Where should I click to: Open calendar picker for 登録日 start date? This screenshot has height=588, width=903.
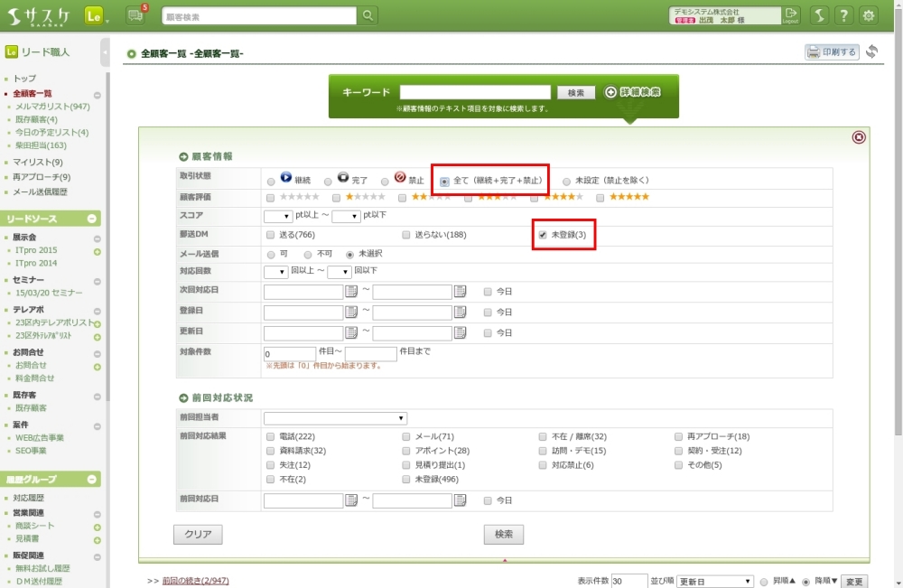[351, 312]
